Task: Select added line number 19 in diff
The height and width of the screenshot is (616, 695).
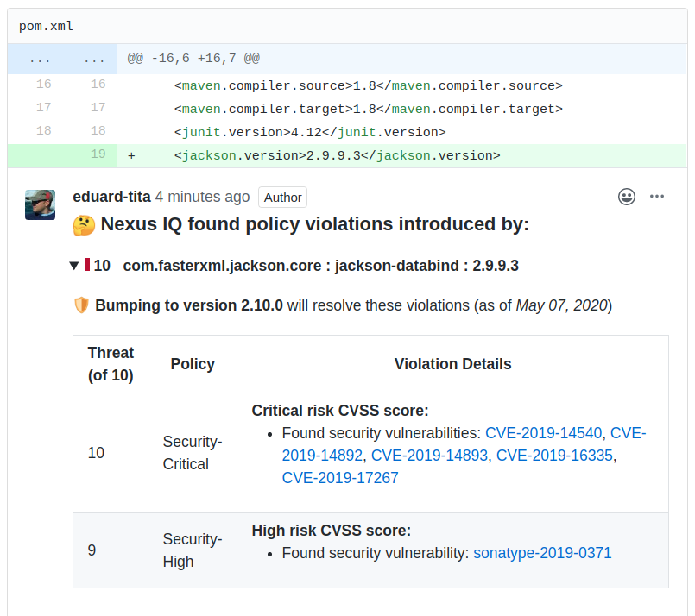Action: tap(98, 155)
